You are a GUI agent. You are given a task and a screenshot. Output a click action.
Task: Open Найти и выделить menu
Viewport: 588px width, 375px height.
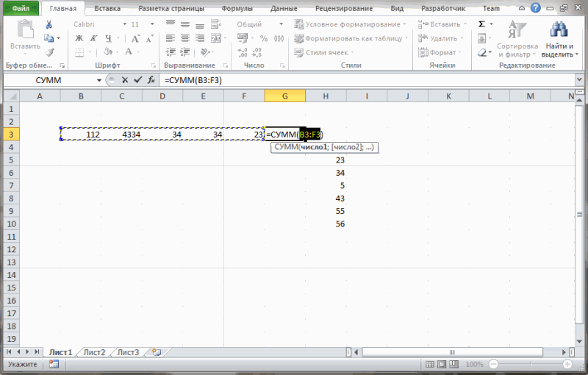(559, 39)
